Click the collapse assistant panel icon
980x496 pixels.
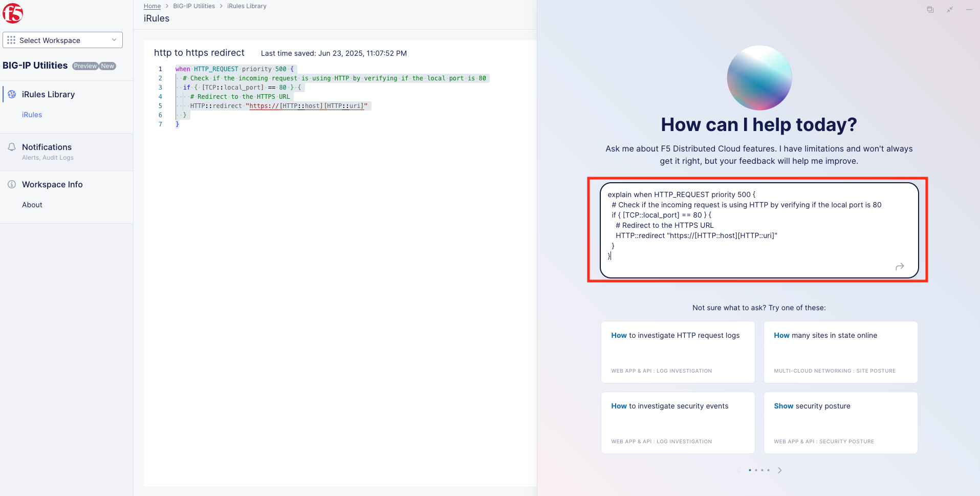[x=950, y=10]
